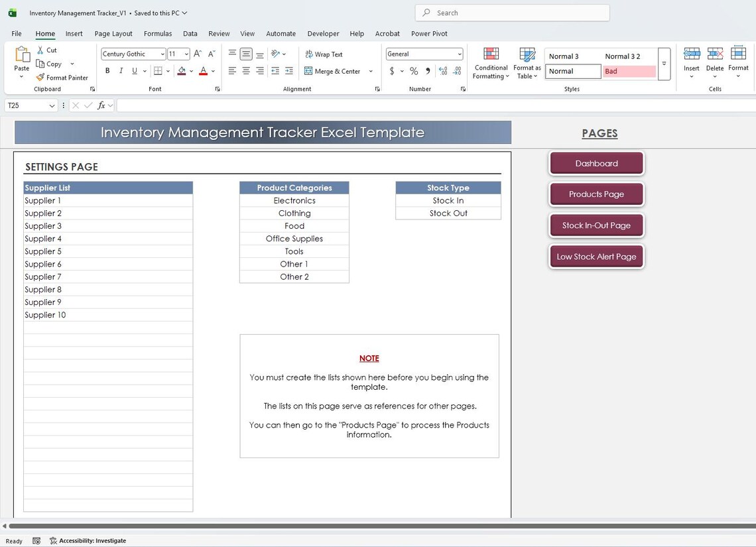Click the Merge & Center button

pos(332,72)
